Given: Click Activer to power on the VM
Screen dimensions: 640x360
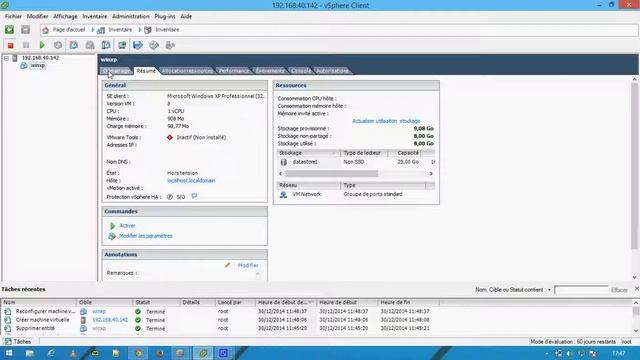Looking at the screenshot, I should pyautogui.click(x=127, y=225).
